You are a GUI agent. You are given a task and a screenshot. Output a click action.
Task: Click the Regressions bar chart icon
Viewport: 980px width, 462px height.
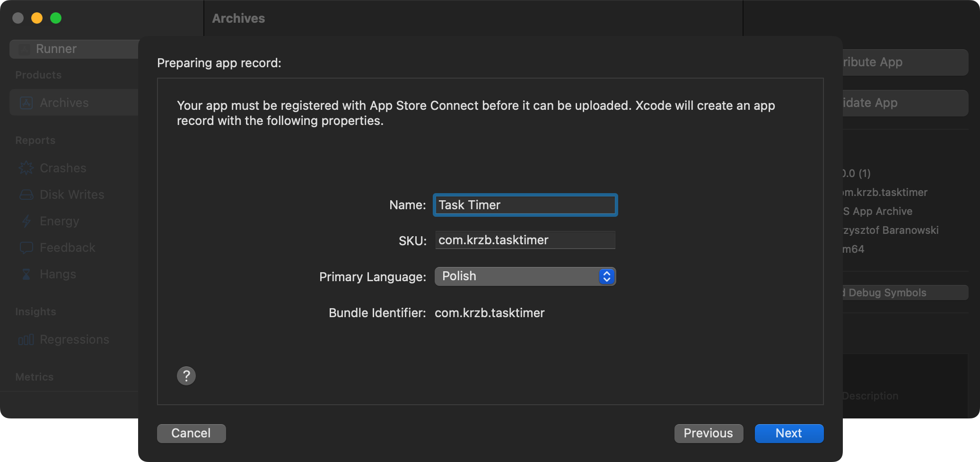[26, 339]
